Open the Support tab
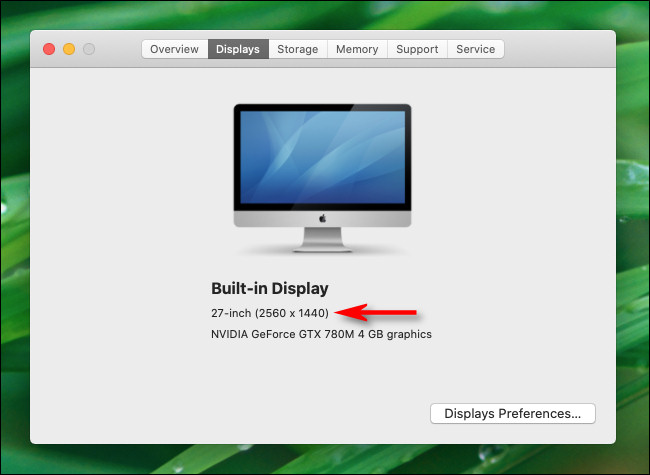The width and height of the screenshot is (650, 475). click(417, 49)
